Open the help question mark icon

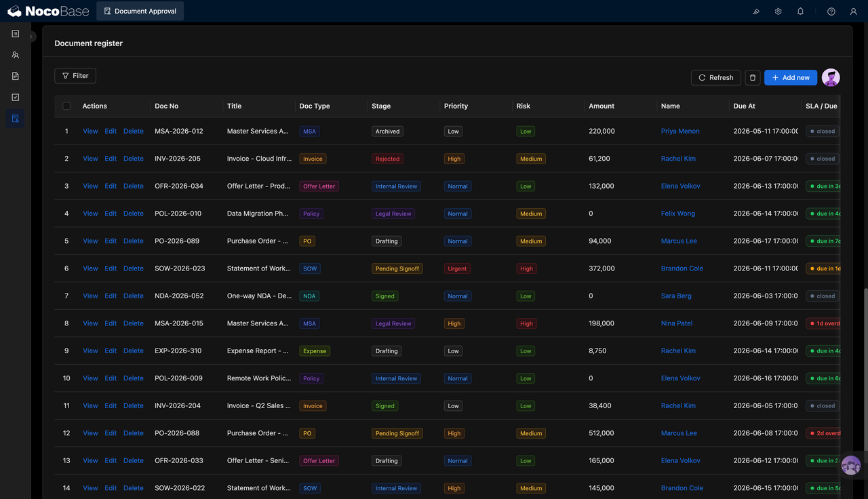pos(831,12)
